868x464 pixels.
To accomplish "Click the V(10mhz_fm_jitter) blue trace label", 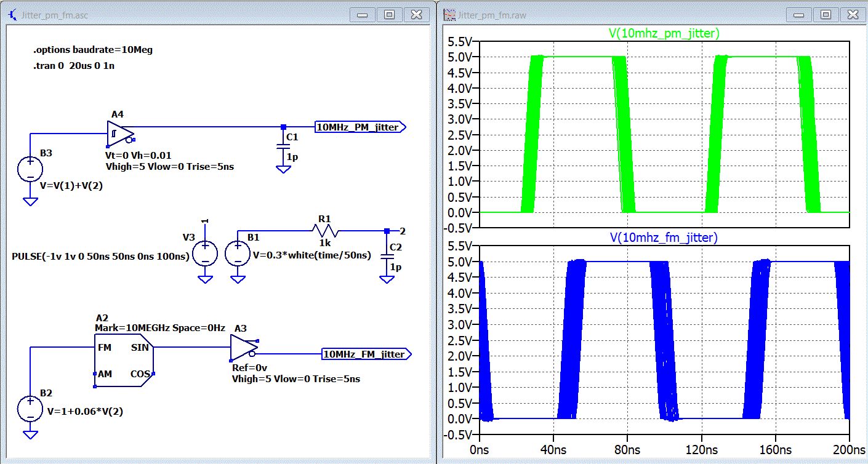I will (664, 237).
